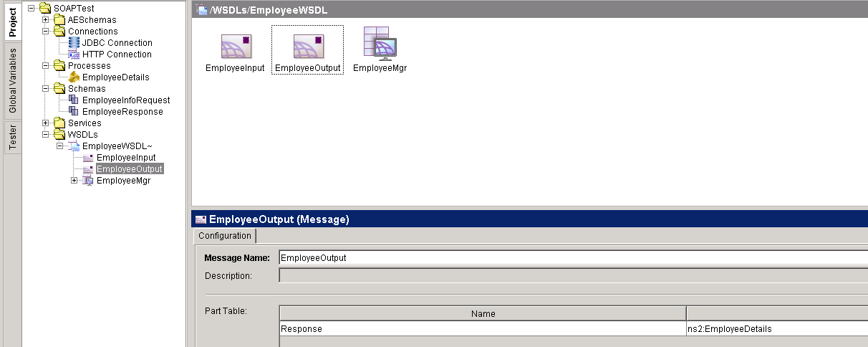Select the AESchemas label in tree
This screenshot has height=347, width=868.
[x=92, y=20]
